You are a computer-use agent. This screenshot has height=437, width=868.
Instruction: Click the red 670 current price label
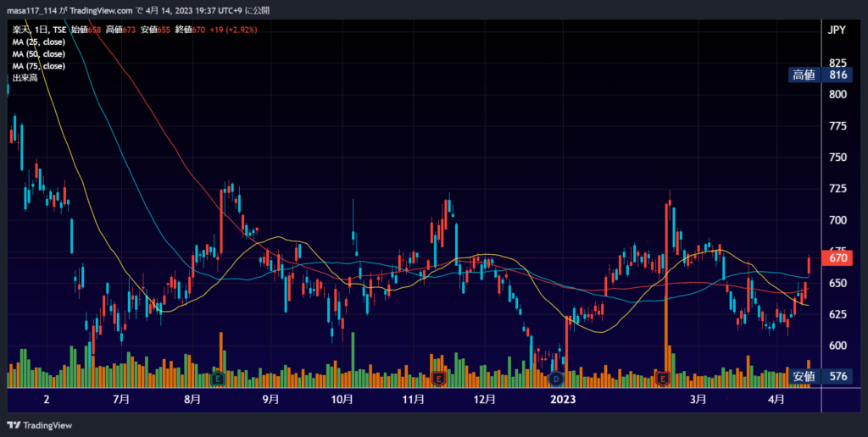[837, 257]
